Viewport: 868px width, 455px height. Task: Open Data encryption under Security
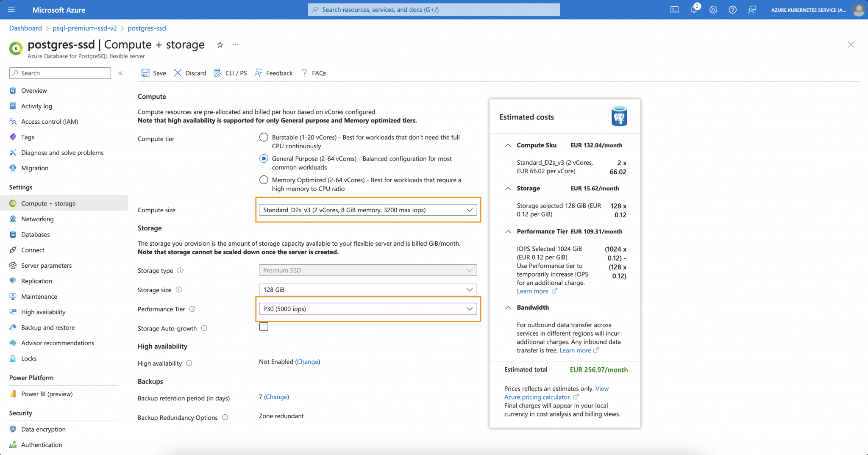(x=43, y=429)
